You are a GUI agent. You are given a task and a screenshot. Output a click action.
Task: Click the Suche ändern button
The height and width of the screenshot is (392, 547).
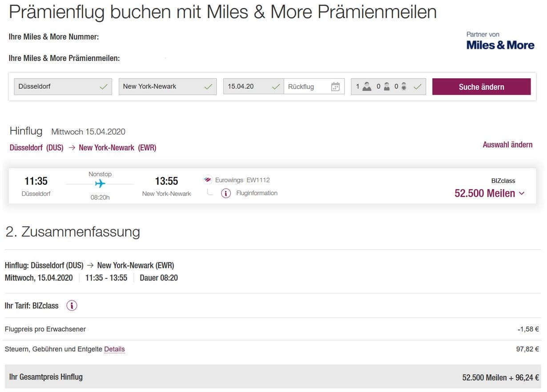pos(481,87)
